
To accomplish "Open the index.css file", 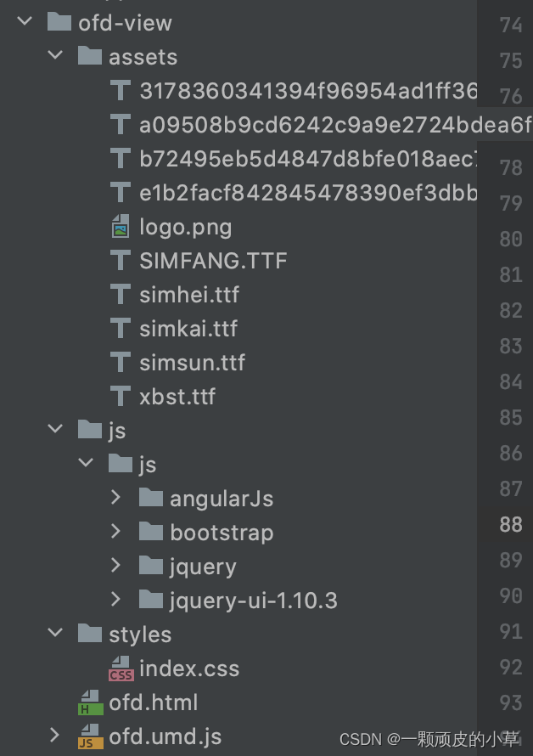I will coord(189,669).
